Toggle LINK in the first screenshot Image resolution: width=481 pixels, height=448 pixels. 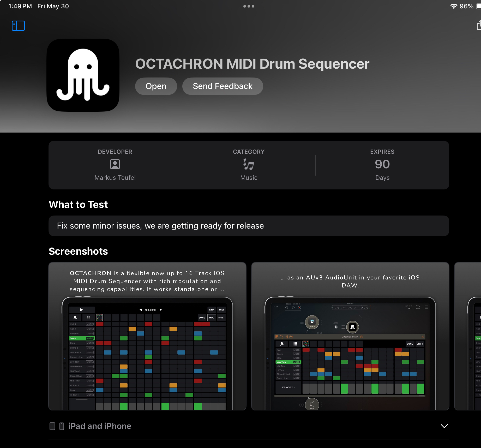click(212, 310)
